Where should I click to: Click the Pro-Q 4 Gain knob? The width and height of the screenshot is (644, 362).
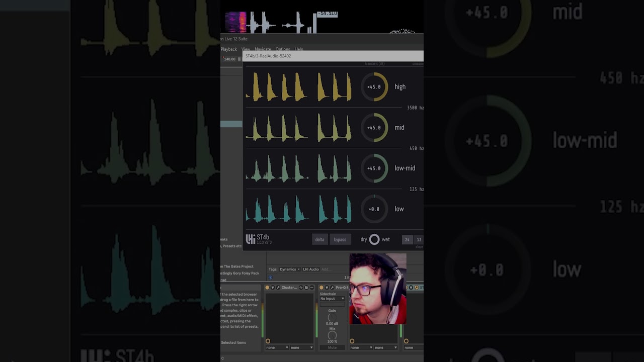[x=332, y=317]
